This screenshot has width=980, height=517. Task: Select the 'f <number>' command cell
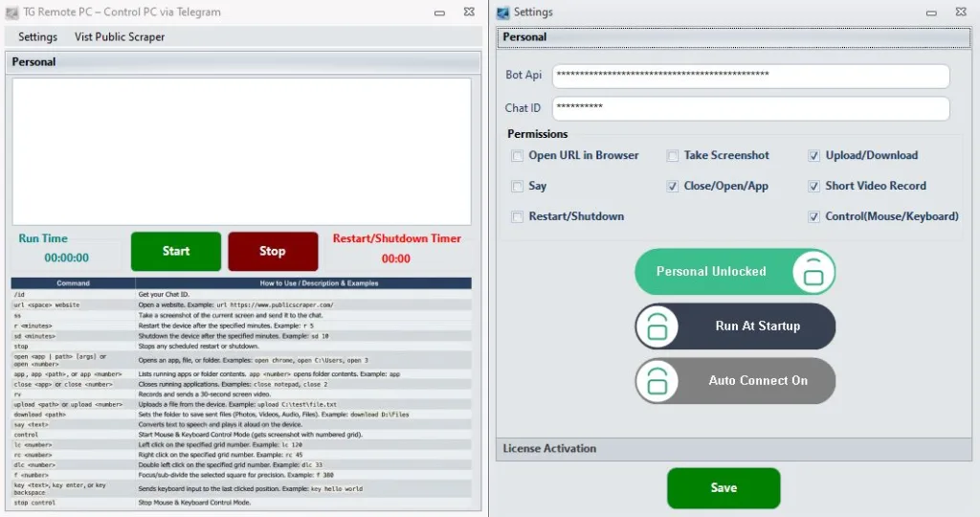click(73, 475)
